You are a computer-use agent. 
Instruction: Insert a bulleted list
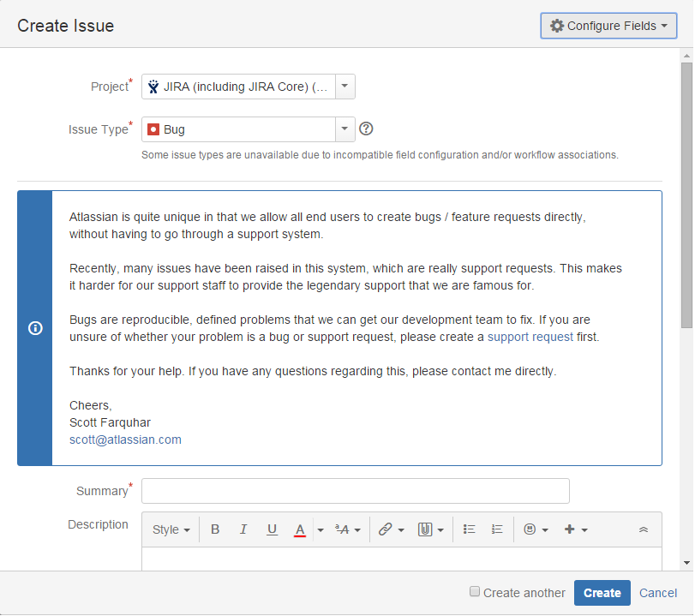(x=469, y=529)
